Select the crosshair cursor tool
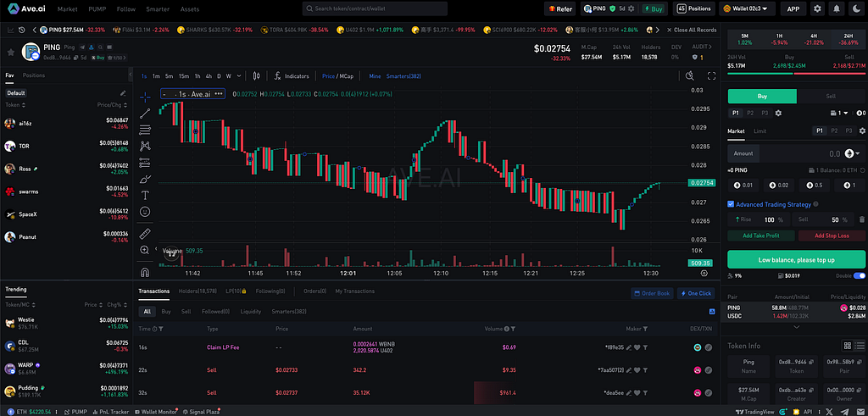Image resolution: width=868 pixels, height=416 pixels. [x=145, y=97]
